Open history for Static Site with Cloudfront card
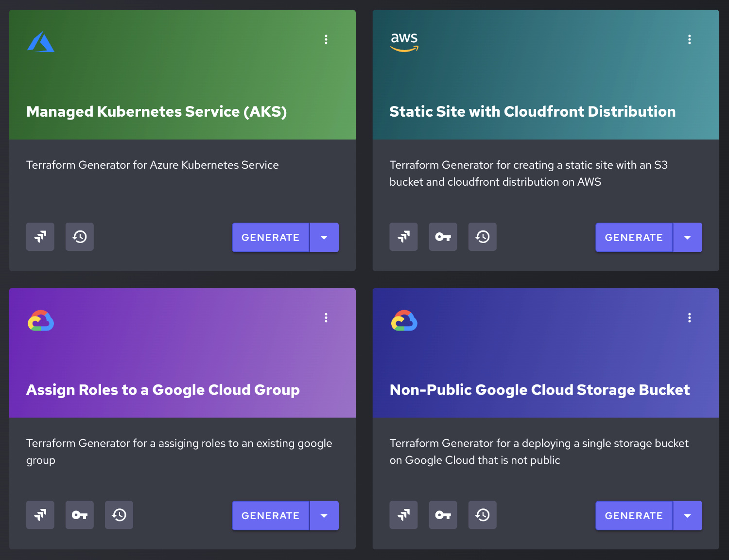The height and width of the screenshot is (560, 729). 482,237
